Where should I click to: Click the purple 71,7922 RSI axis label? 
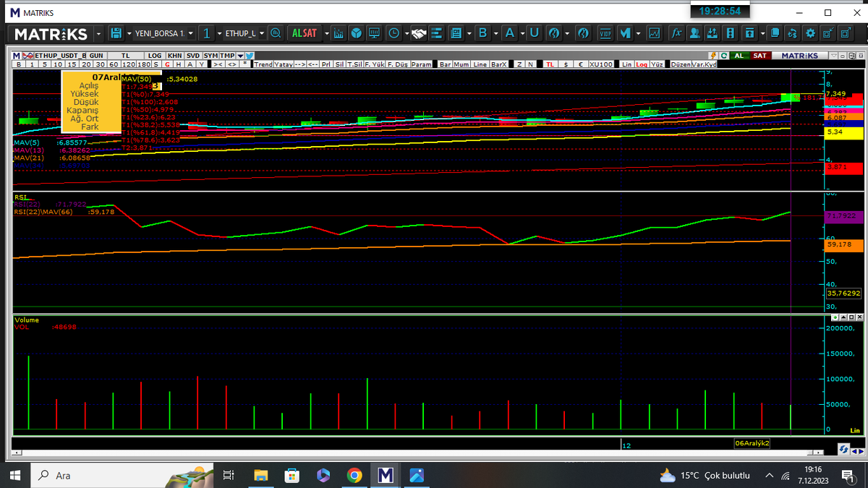click(843, 216)
